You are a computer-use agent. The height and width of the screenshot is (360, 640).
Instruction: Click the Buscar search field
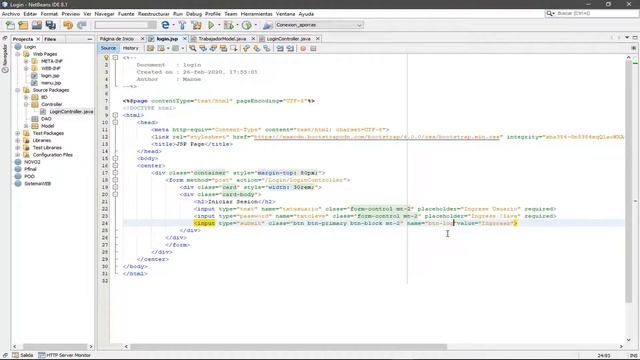(592, 13)
